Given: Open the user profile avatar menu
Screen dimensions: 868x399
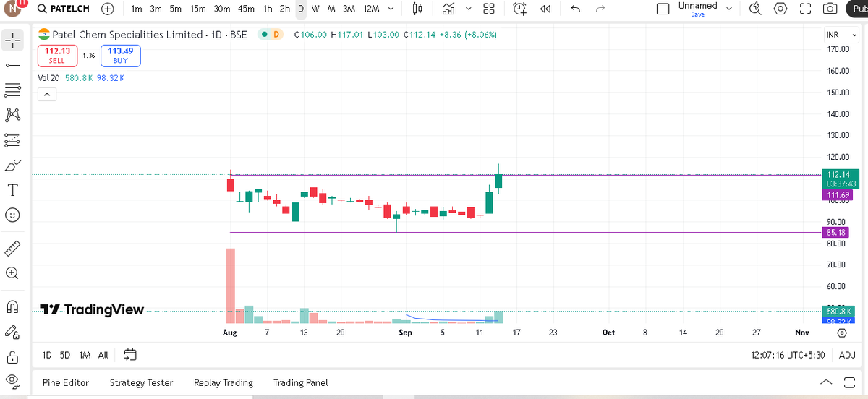Looking at the screenshot, I should 14,9.
